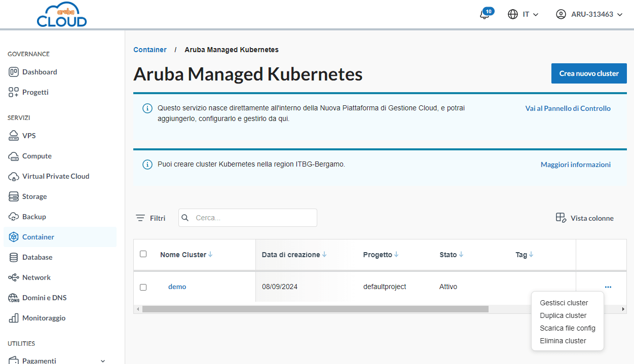This screenshot has width=634, height=364.
Task: Select Elimina cluster in context menu
Action: [563, 341]
